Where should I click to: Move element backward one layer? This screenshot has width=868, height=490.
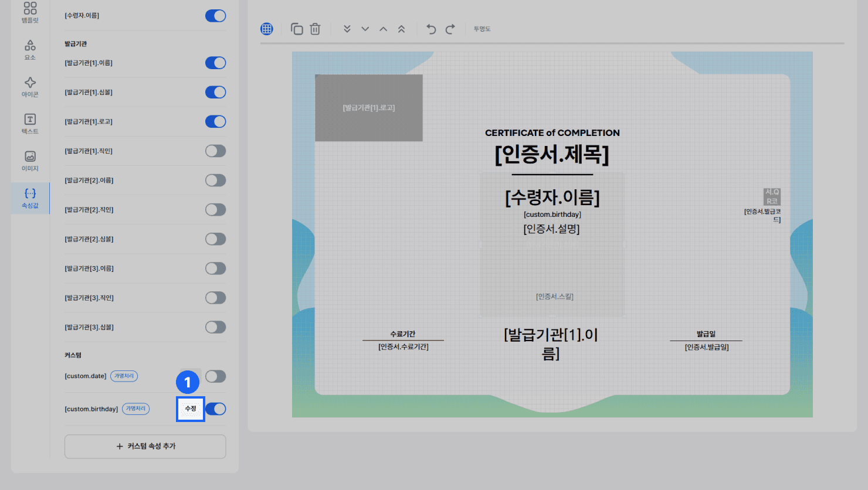tap(365, 29)
